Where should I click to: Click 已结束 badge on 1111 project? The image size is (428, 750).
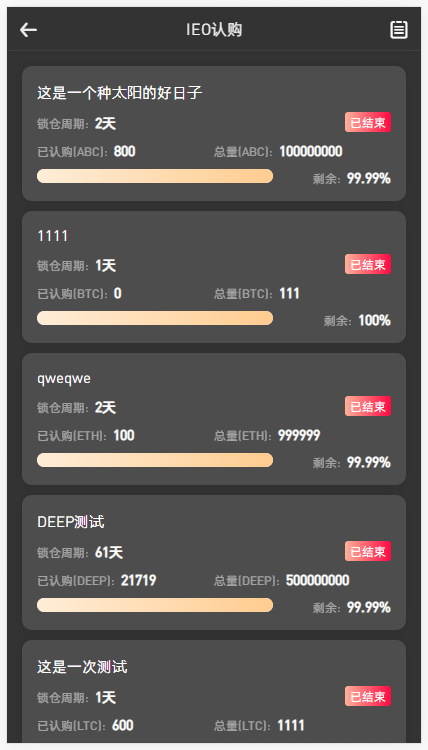[368, 265]
